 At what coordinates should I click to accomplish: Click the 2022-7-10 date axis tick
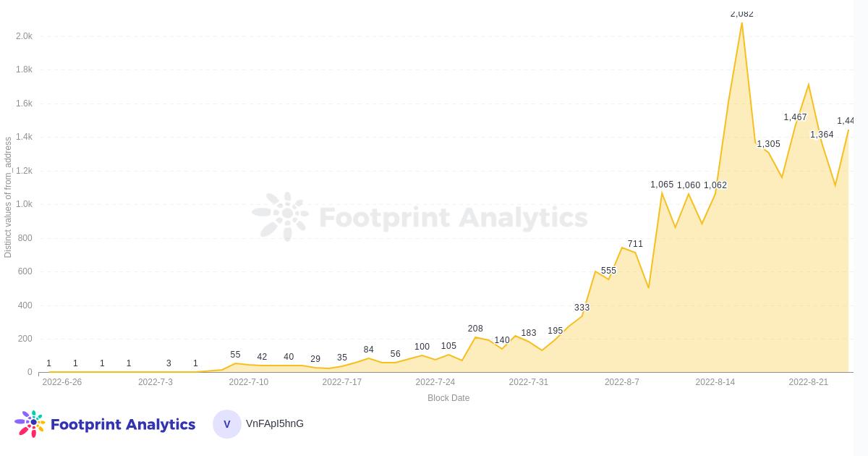(248, 382)
